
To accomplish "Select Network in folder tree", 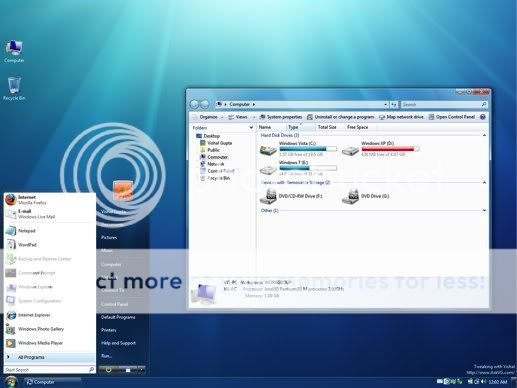I will [x=212, y=164].
